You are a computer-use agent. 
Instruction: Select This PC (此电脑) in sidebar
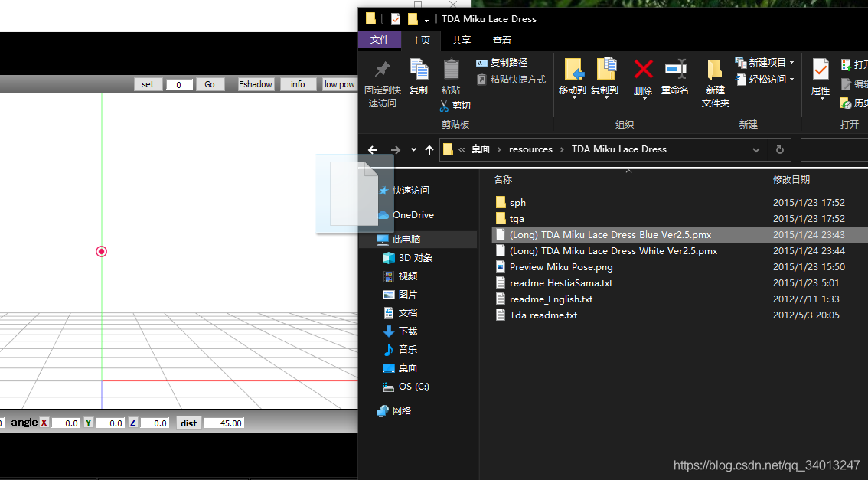click(x=419, y=239)
